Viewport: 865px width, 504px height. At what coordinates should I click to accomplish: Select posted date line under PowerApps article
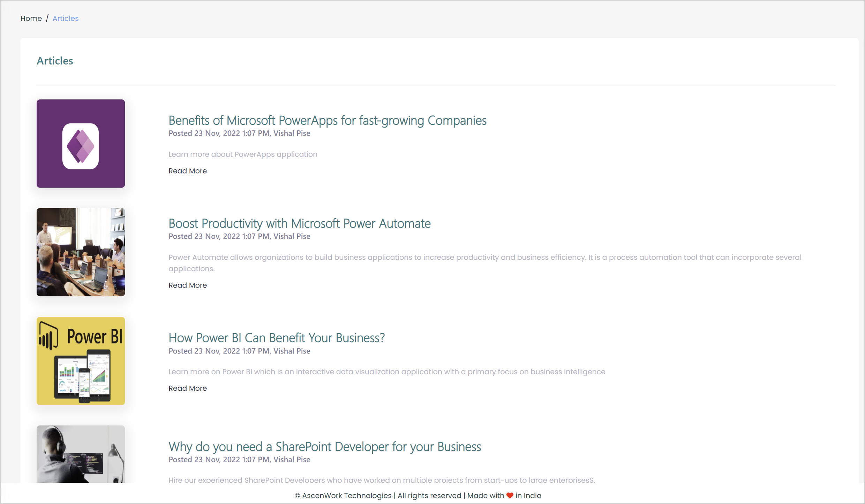pos(239,133)
